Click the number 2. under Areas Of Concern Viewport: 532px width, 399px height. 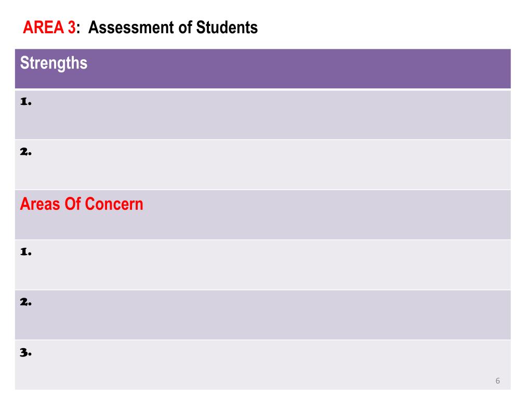[26, 302]
